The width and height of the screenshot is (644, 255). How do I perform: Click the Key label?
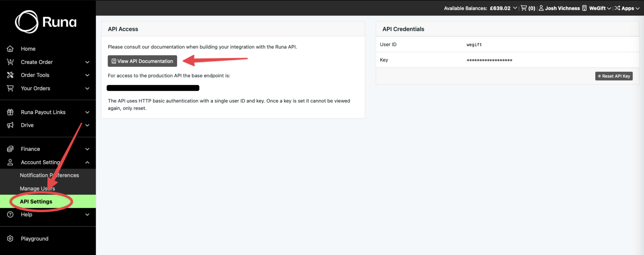(384, 60)
